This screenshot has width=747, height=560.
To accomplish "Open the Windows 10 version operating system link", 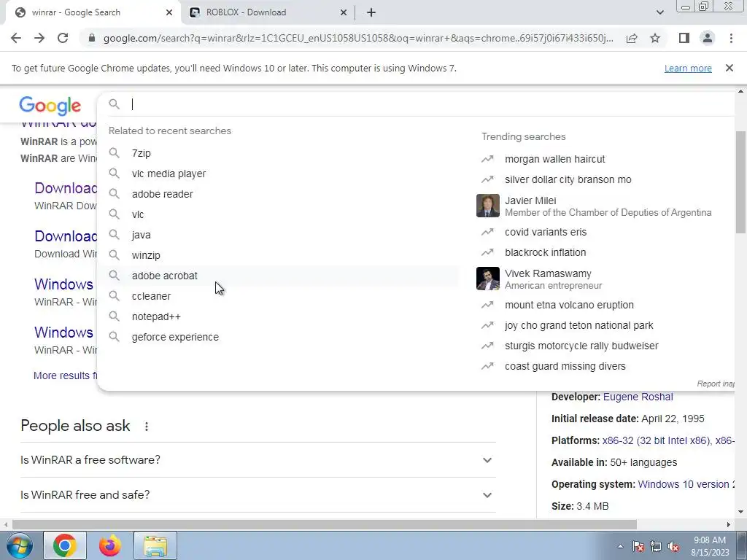I will click(686, 484).
